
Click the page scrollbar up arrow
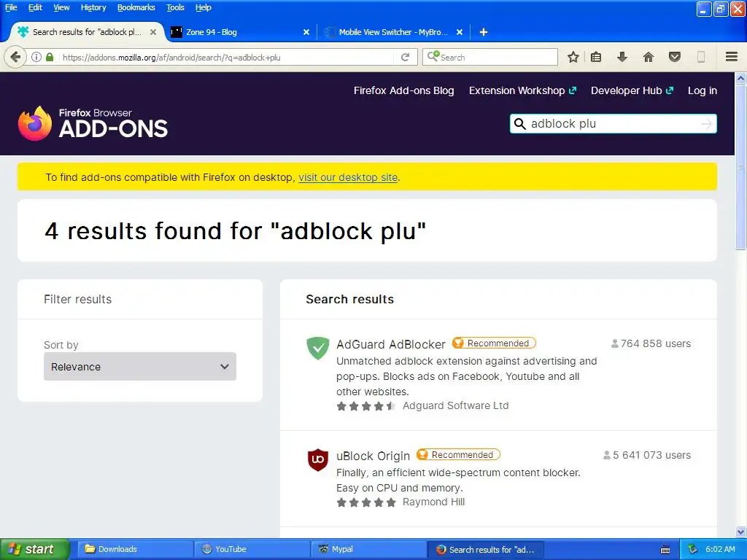click(741, 79)
